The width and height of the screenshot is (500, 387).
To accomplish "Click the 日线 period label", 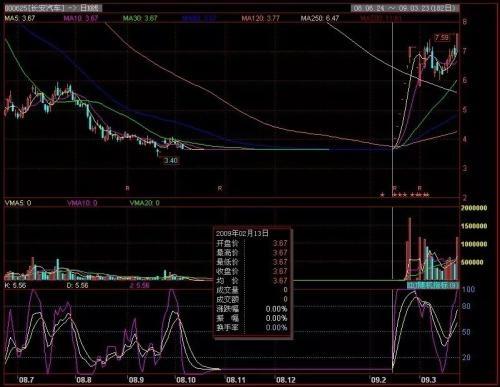I will [x=88, y=8].
